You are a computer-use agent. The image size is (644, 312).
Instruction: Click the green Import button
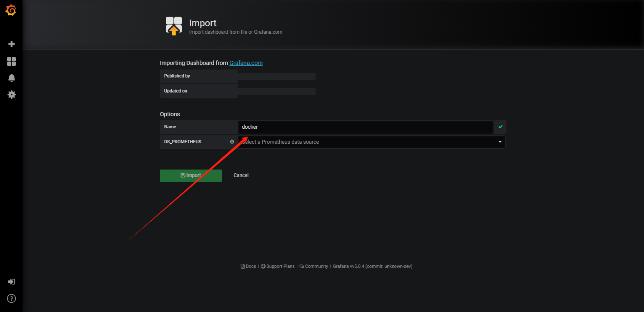click(191, 175)
